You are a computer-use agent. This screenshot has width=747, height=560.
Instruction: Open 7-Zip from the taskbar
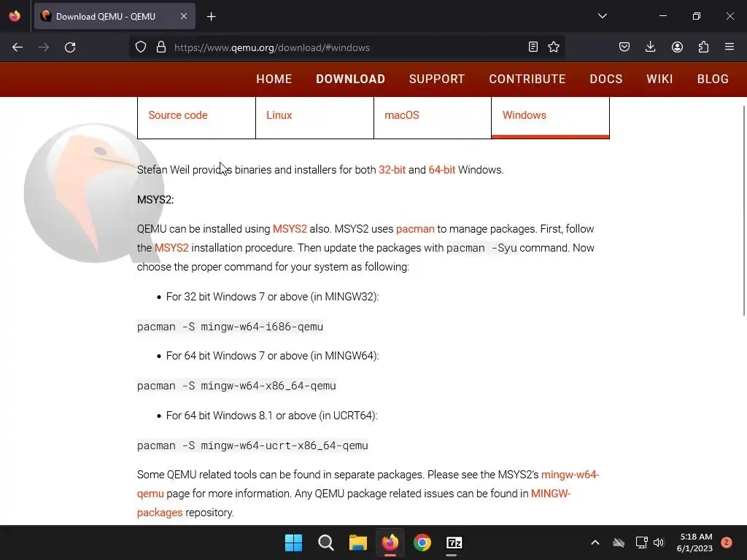point(454,542)
